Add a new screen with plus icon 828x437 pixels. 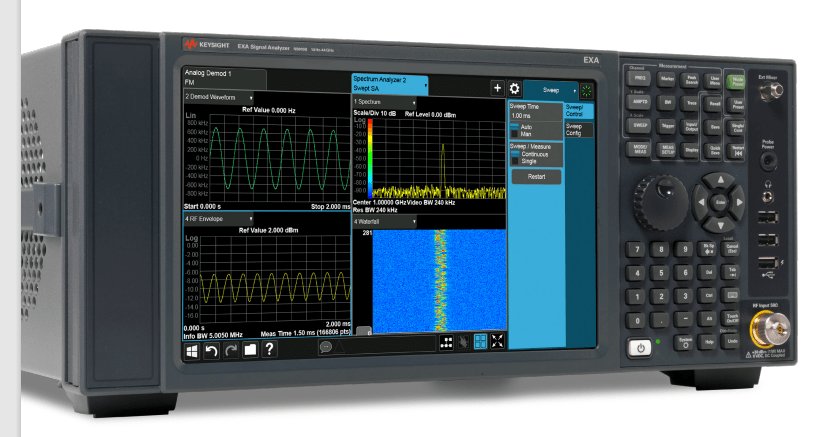pos(497,88)
